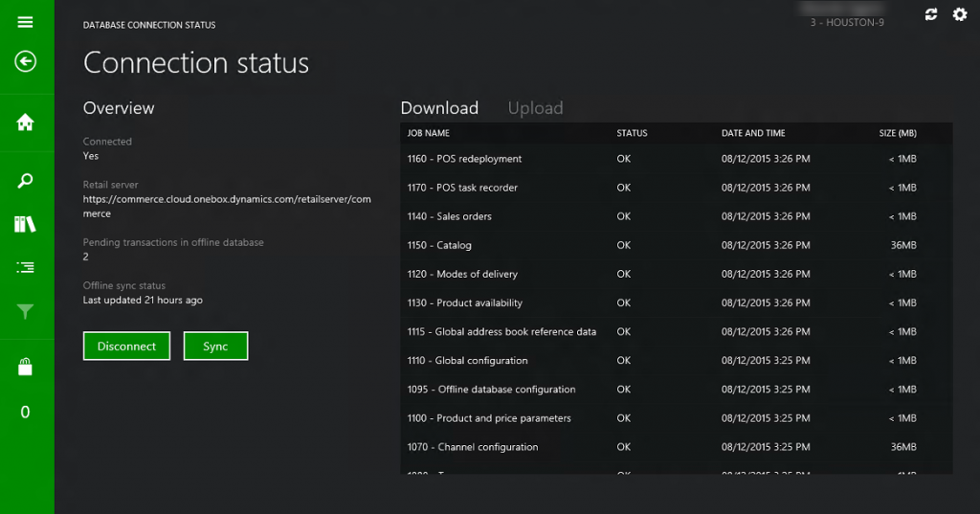
Task: Click the back arrow icon
Action: 26,62
